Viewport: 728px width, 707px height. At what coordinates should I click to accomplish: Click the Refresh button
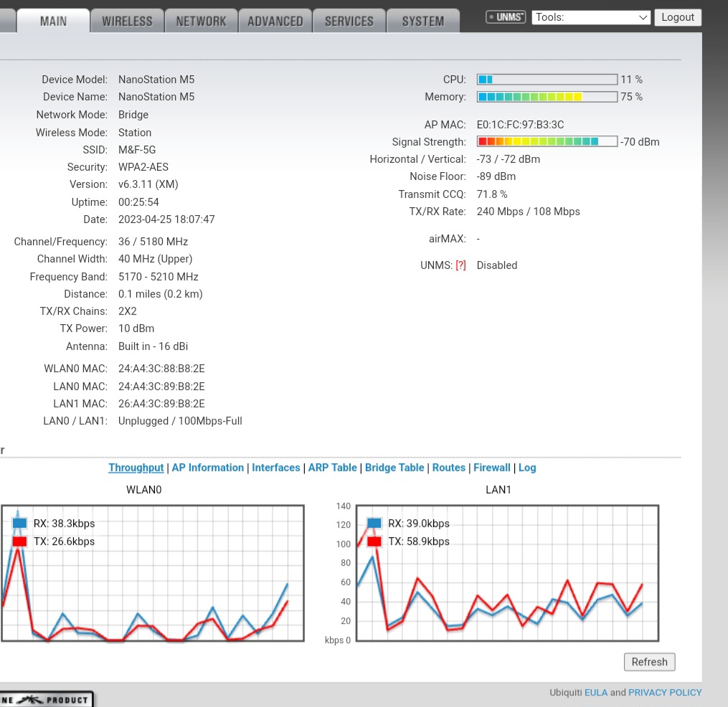click(649, 662)
